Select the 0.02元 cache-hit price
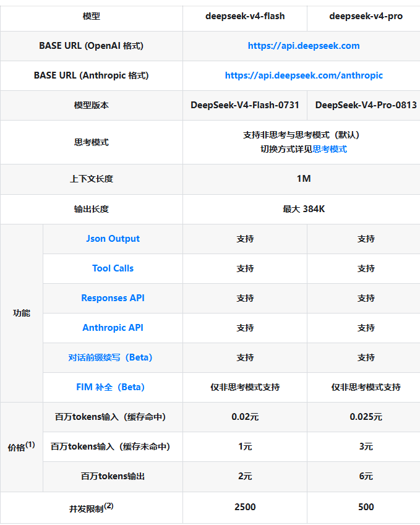The width and height of the screenshot is (420, 525). pyautogui.click(x=245, y=417)
